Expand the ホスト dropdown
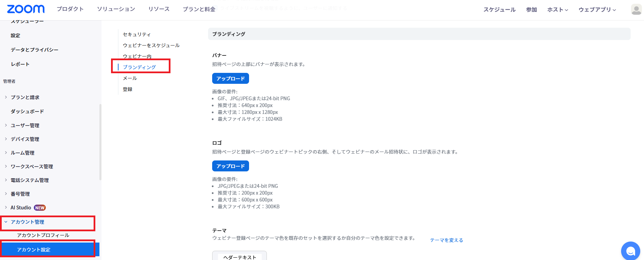The image size is (644, 260). tap(557, 10)
